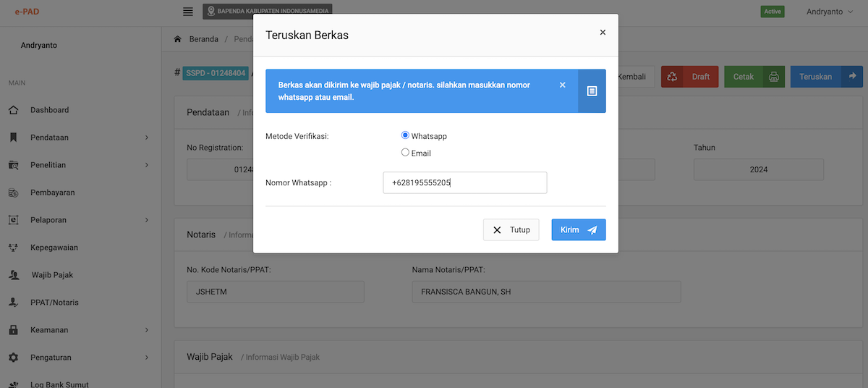868x388 pixels.
Task: Dismiss the blue info alert message
Action: click(562, 85)
